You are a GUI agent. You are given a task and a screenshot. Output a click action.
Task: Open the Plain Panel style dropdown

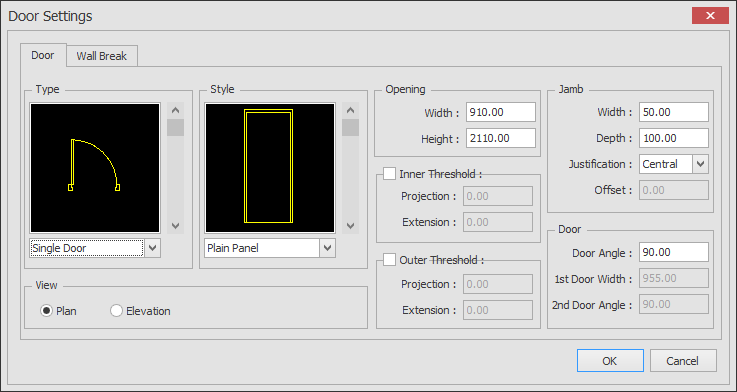(x=328, y=248)
